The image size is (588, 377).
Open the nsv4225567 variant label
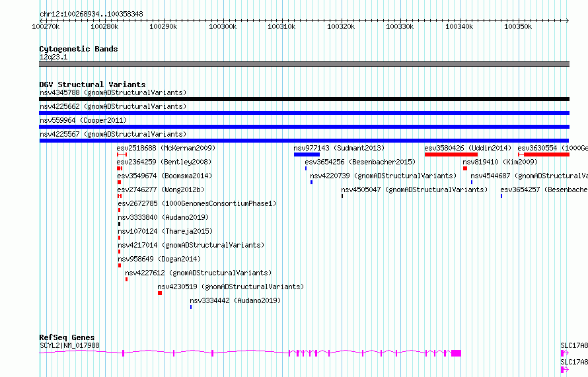pyautogui.click(x=113, y=134)
